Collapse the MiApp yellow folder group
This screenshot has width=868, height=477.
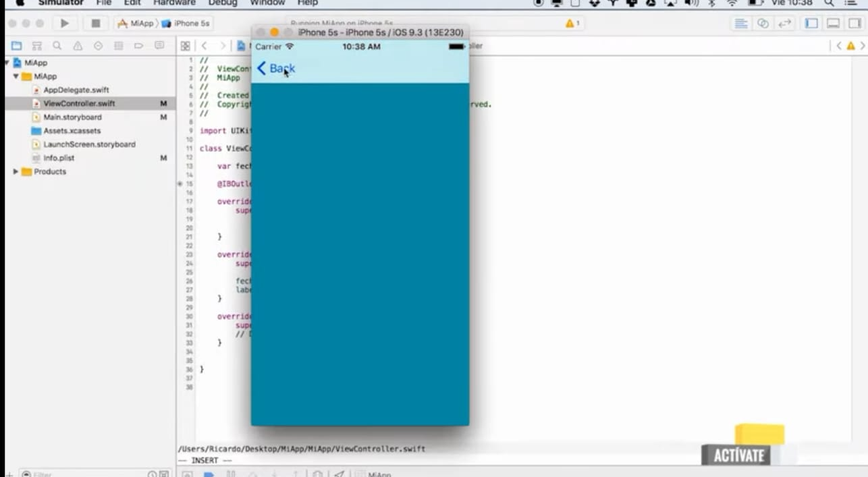coord(16,76)
